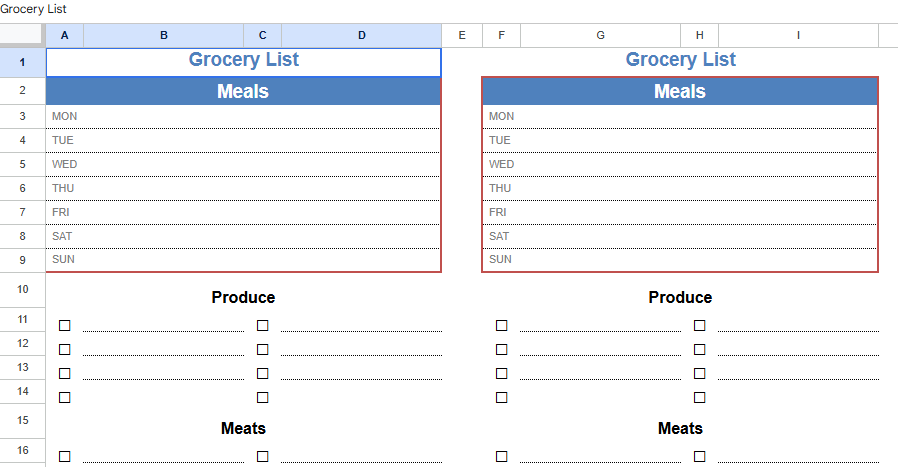
Task: Select the right Meals header cell
Action: [680, 91]
